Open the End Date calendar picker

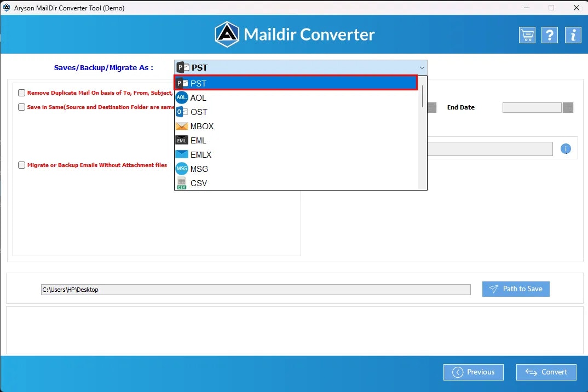[x=568, y=108]
